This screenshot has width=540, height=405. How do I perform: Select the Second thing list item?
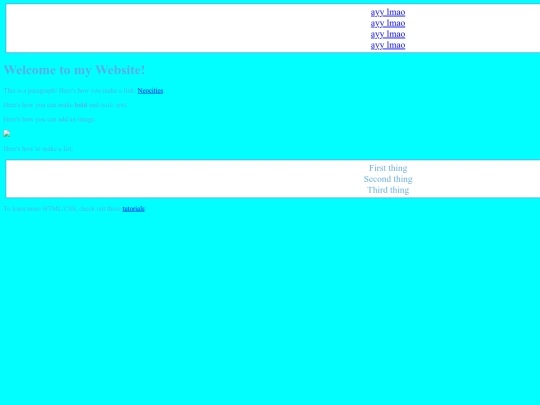coord(388,179)
